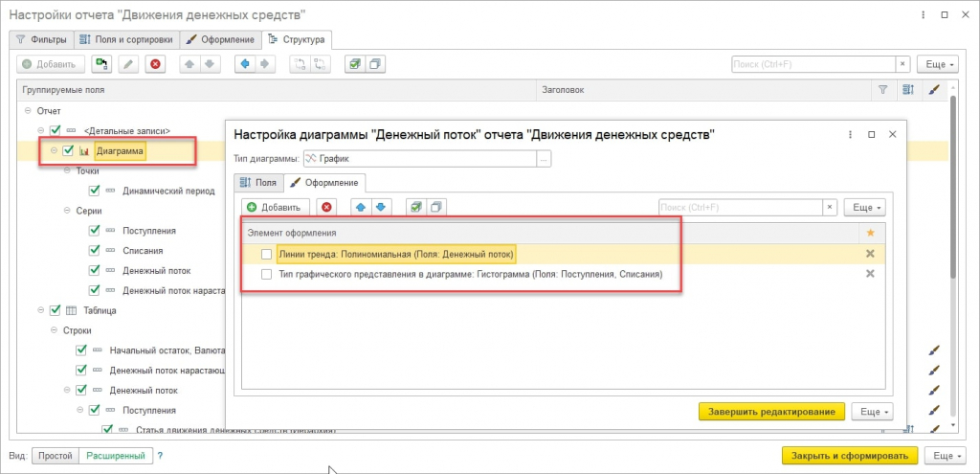Click the red delete icon in Структура toolbar
Image resolution: width=980 pixels, height=474 pixels.
coord(155,64)
